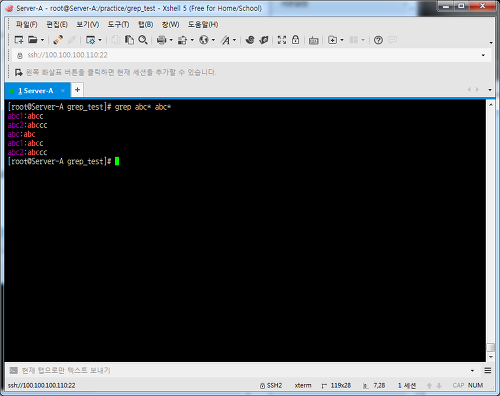Click the SSH2 status bar entry

click(271, 386)
